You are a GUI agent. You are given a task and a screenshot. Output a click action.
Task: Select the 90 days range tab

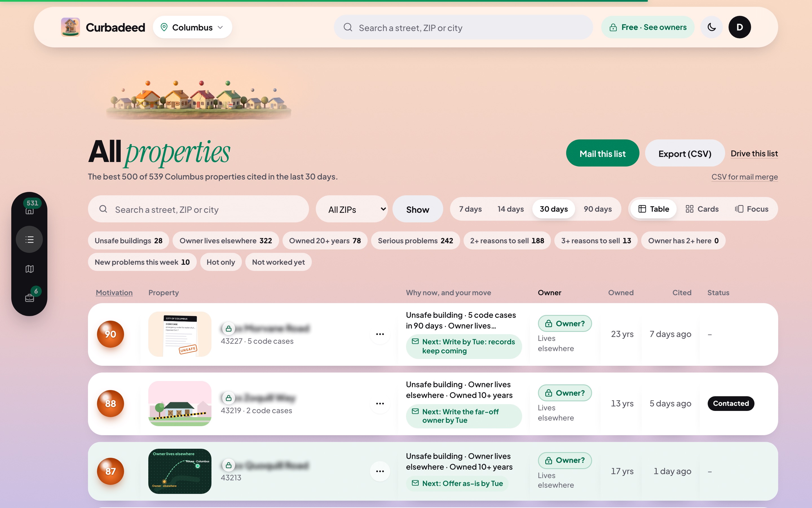(x=598, y=209)
